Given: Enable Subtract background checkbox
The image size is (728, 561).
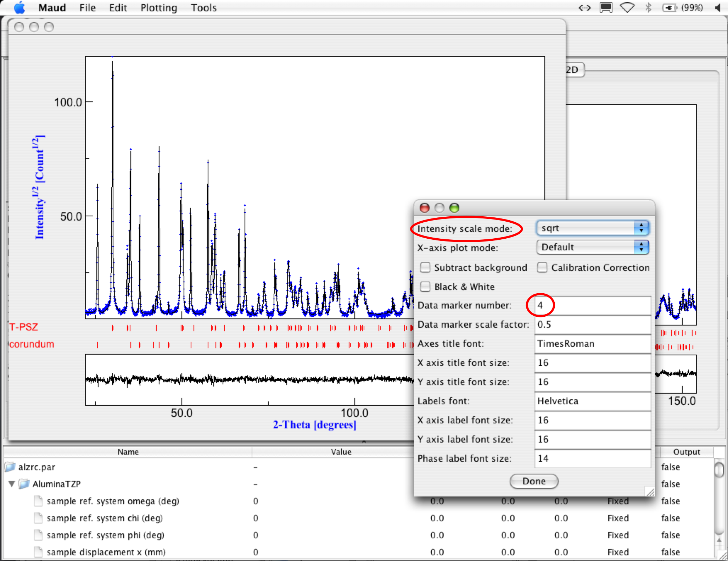Looking at the screenshot, I should [x=425, y=267].
